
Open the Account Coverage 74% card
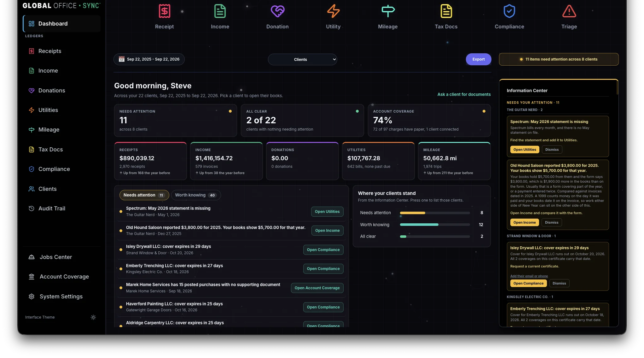[x=429, y=120]
